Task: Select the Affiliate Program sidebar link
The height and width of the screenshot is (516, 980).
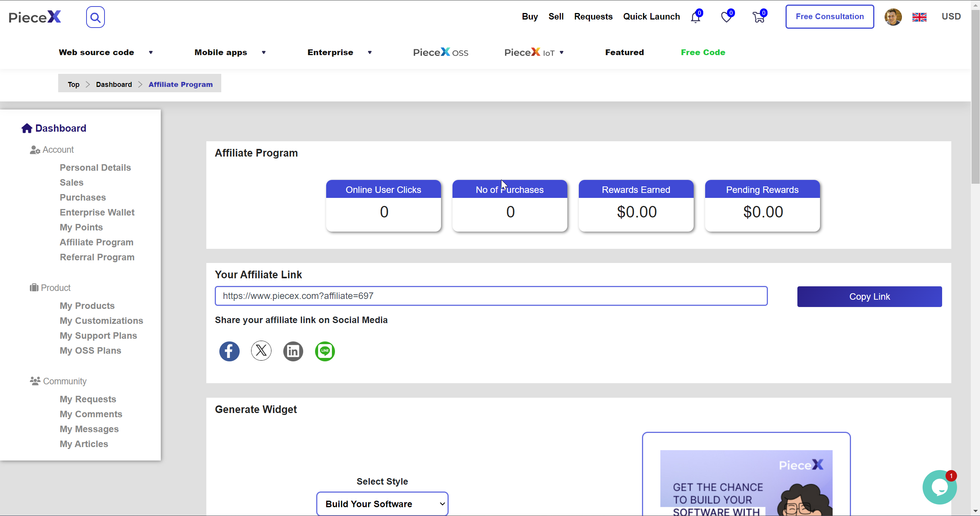Action: coord(96,242)
